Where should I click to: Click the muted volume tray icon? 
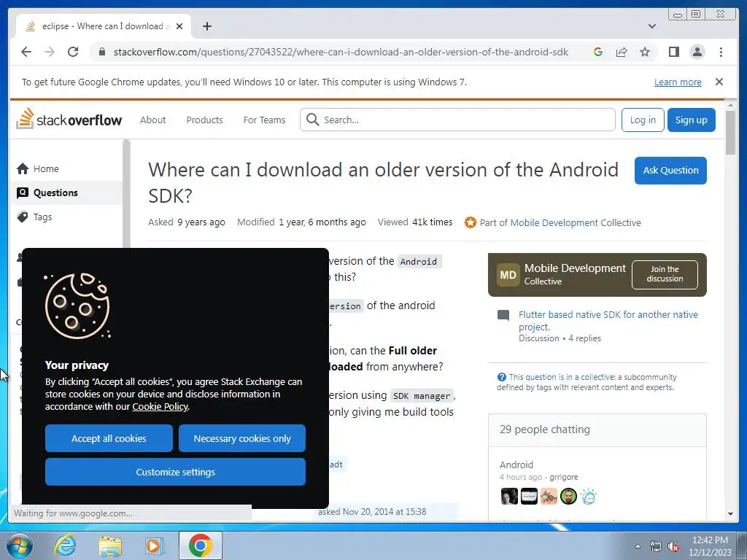673,547
